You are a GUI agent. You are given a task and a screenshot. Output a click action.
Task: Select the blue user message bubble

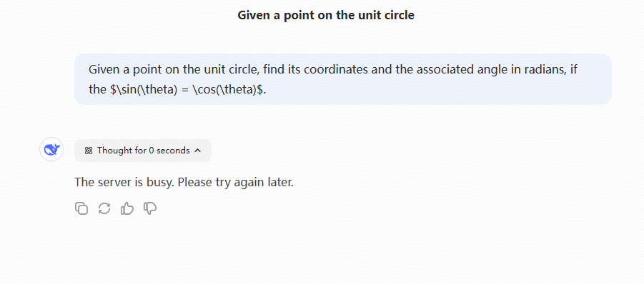tap(343, 79)
